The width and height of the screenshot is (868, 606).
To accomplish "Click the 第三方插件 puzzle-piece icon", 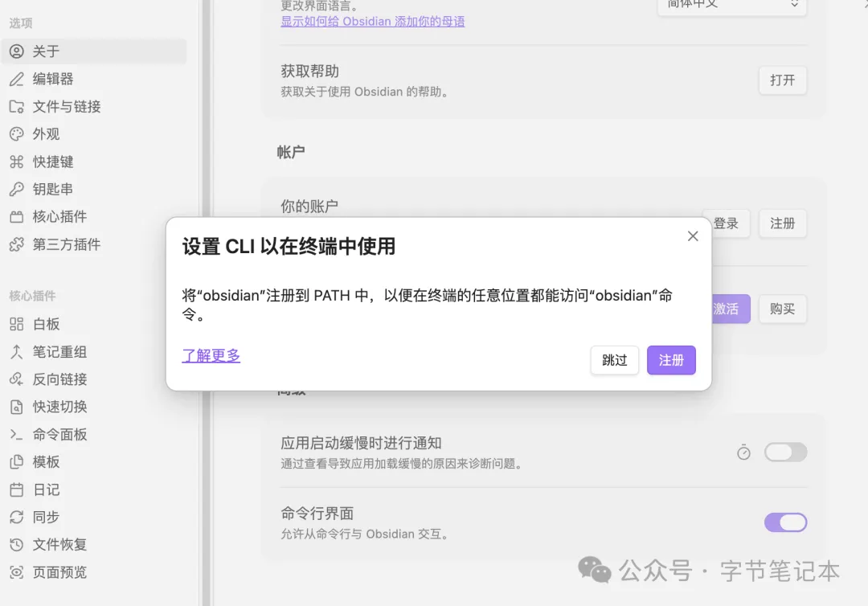I will (x=17, y=244).
